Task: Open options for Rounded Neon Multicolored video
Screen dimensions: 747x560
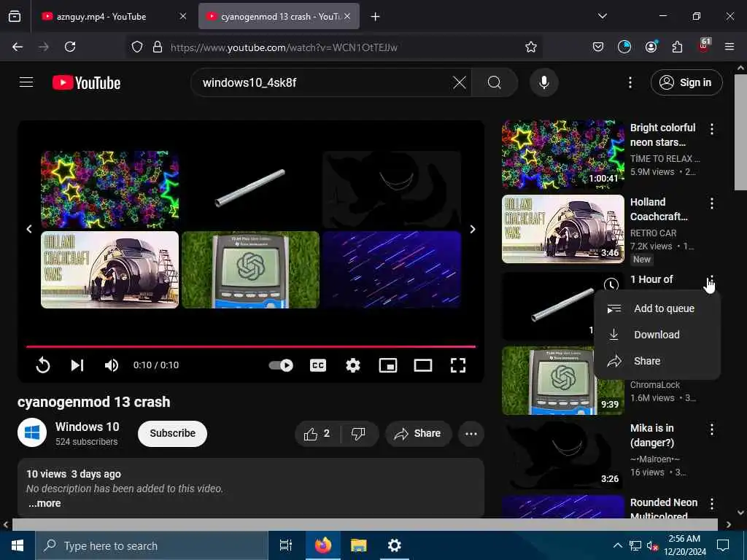Action: (x=712, y=504)
